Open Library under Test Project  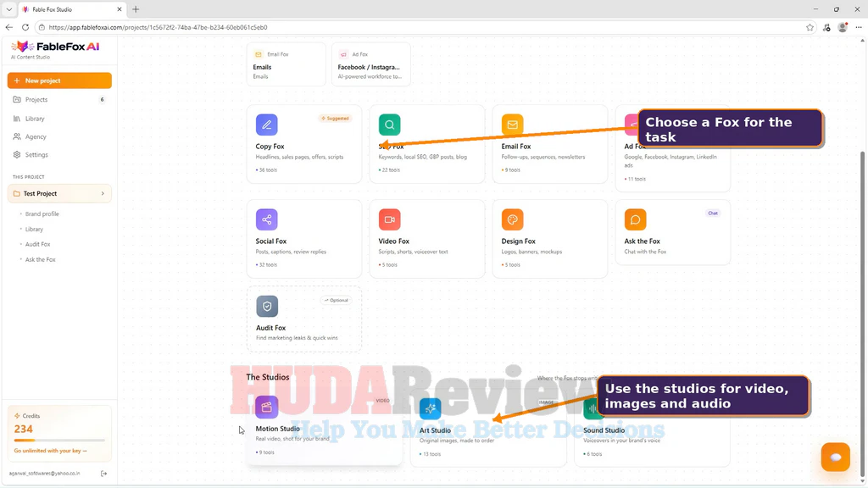[x=34, y=229]
